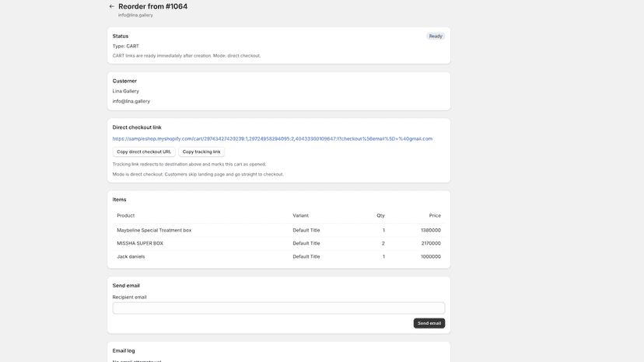
Task: Select 'Reorder from #1064' page title
Action: 152,6
